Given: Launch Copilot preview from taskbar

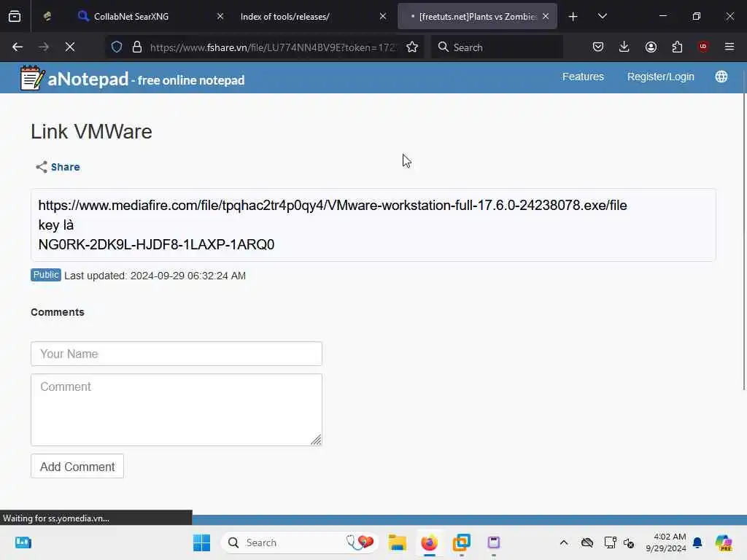Looking at the screenshot, I should pos(724,542).
